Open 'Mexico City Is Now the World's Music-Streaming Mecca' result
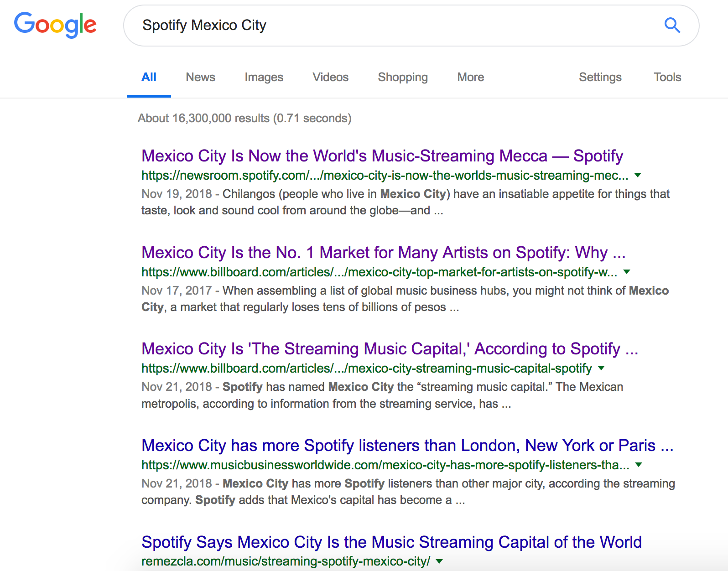Image resolution: width=728 pixels, height=571 pixels. pyautogui.click(x=382, y=156)
